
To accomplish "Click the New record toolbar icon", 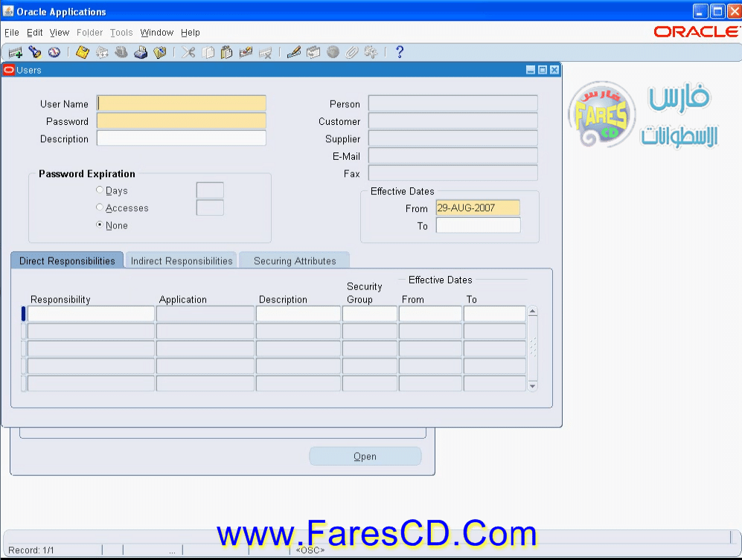I will tap(16, 52).
